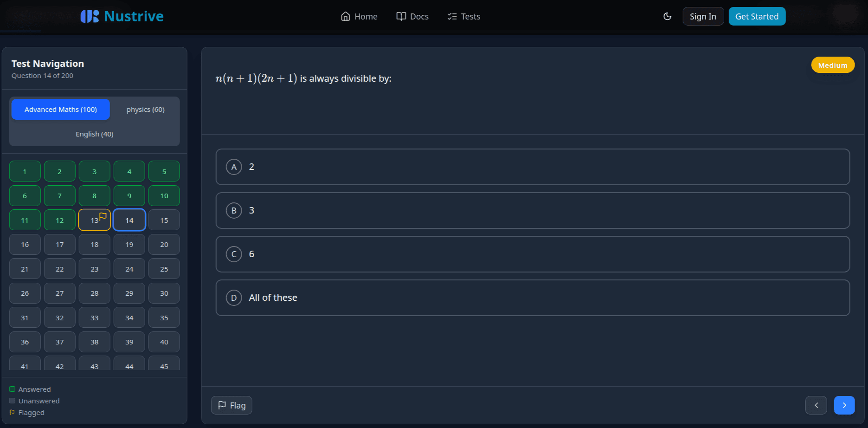Click the Unanswered legend entry

pyautogui.click(x=34, y=401)
